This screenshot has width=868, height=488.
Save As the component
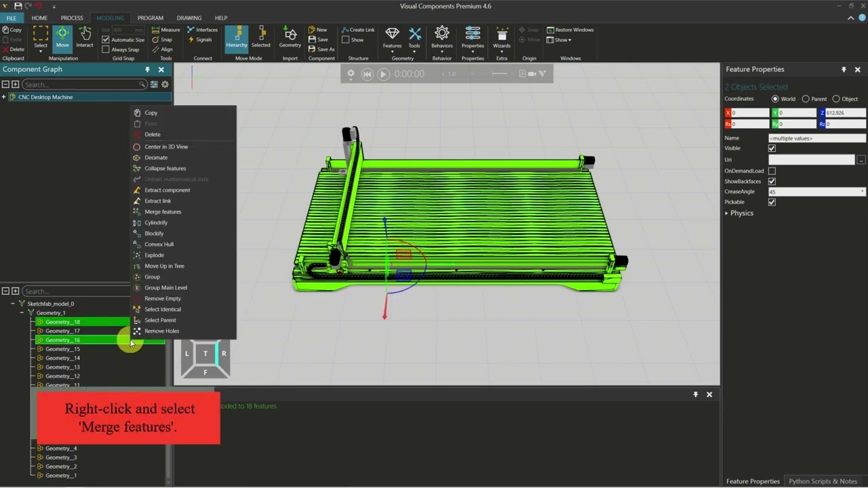tap(321, 49)
